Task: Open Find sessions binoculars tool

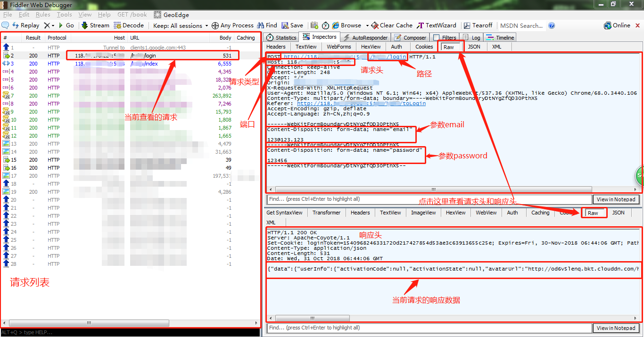Action: (267, 25)
